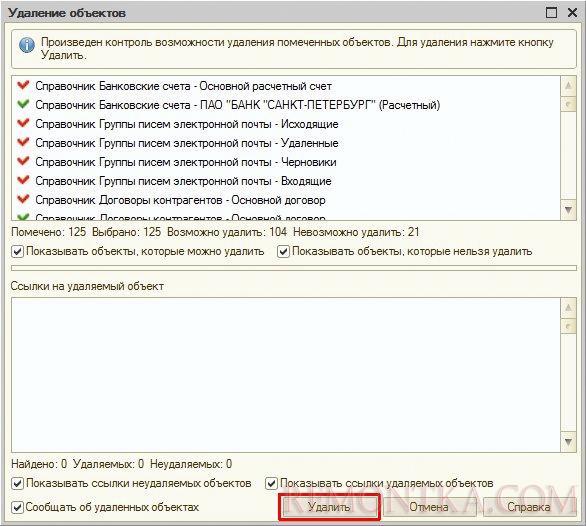Click down arrow of objects list scrollbar
586x526 pixels.
[x=568, y=210]
